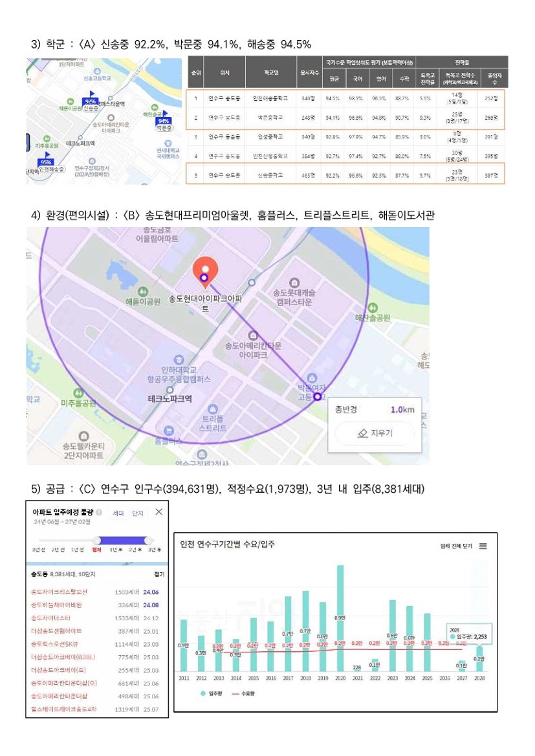Click the red location pin above 송도현대아이파크아파트
This screenshot has width=535, height=756.
(205, 272)
